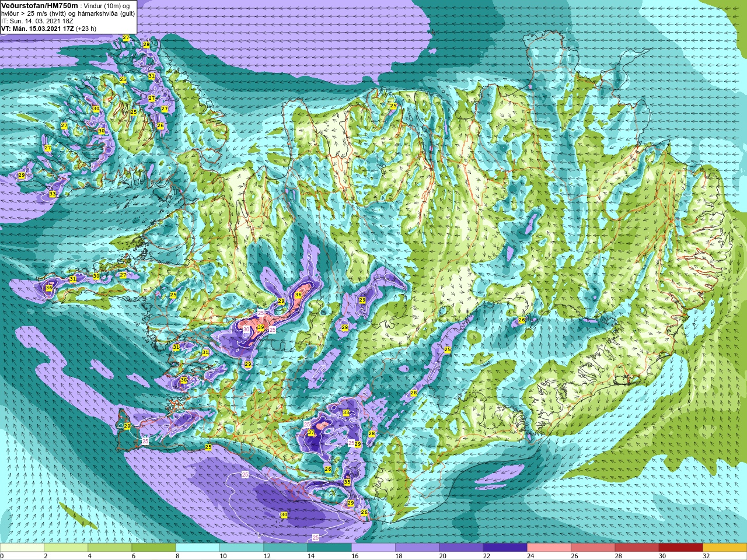Pick the red 28–30 legend swatch
747x560 pixels.
coord(637,548)
